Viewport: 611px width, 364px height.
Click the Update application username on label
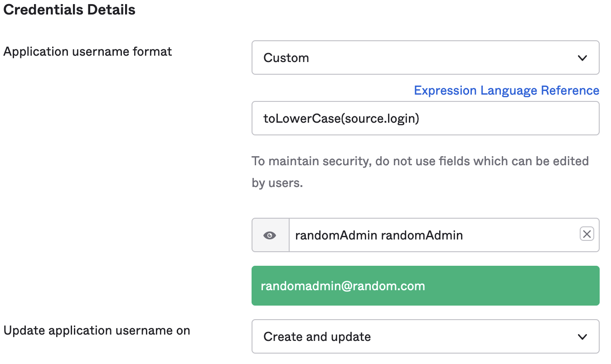tap(97, 330)
